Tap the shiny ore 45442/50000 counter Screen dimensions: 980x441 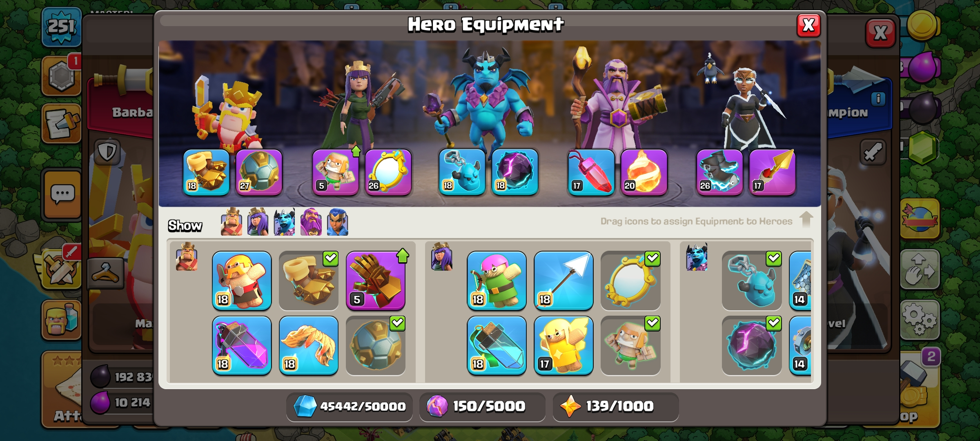[x=350, y=406]
